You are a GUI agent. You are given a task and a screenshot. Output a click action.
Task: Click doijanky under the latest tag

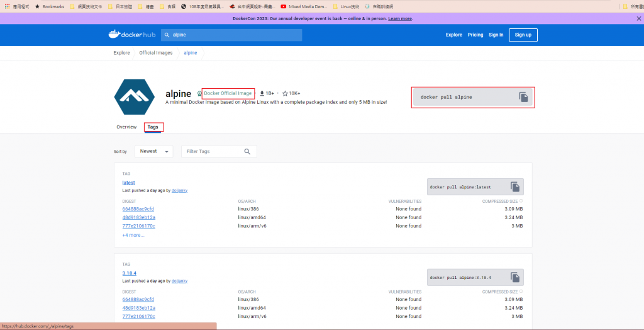tap(179, 191)
